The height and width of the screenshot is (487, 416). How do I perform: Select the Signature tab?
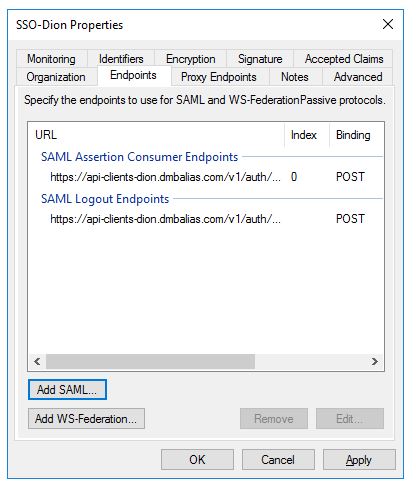tap(260, 59)
